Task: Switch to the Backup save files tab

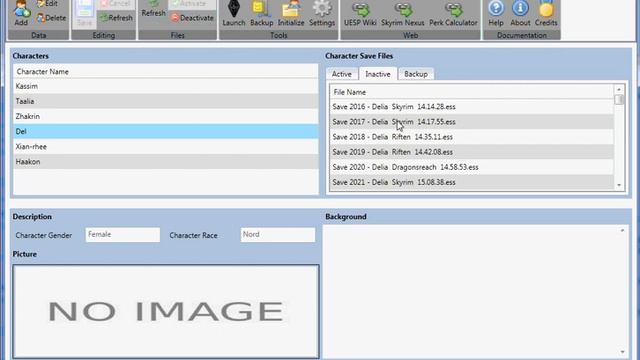Action: tap(416, 74)
